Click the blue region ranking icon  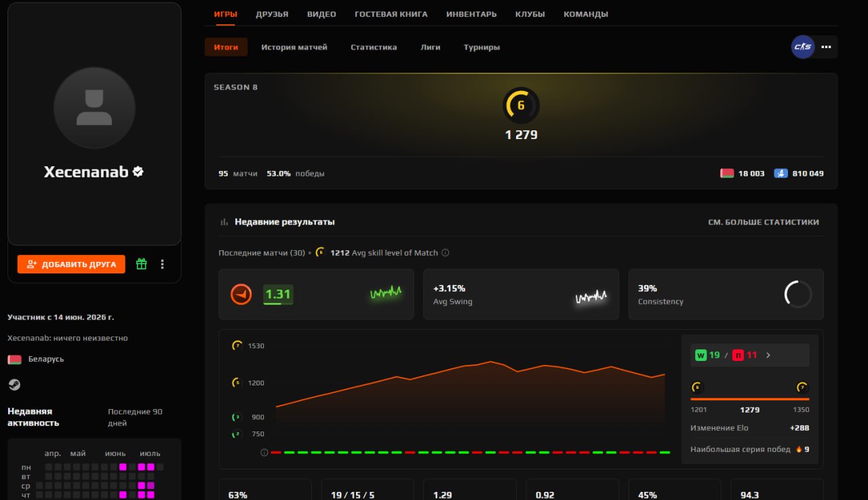coord(781,174)
